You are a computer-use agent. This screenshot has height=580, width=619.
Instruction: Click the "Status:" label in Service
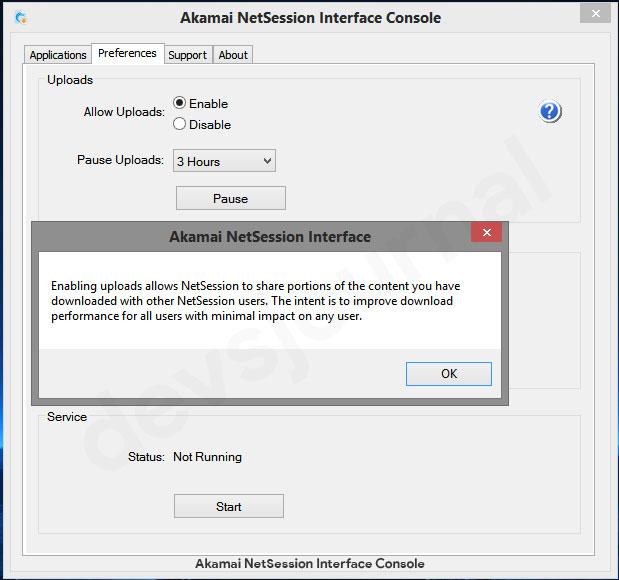(146, 457)
